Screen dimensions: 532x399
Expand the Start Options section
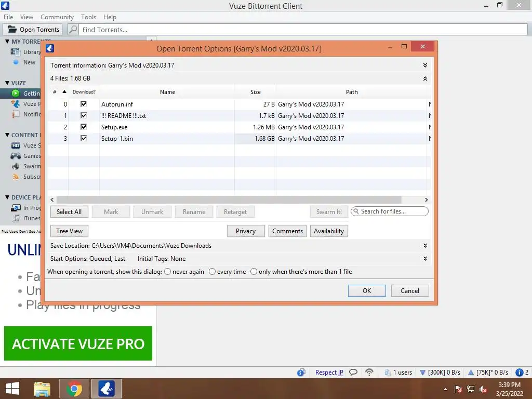(x=425, y=259)
